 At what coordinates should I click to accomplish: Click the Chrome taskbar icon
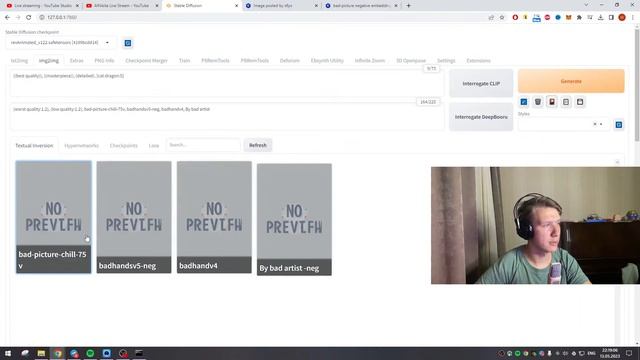point(58,353)
